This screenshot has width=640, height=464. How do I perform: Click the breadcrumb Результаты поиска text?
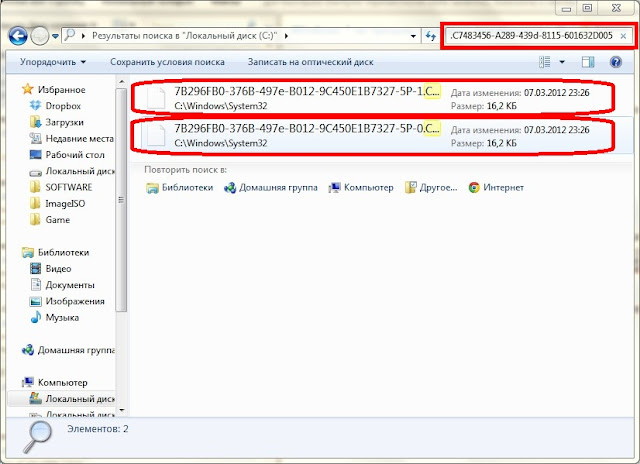184,36
